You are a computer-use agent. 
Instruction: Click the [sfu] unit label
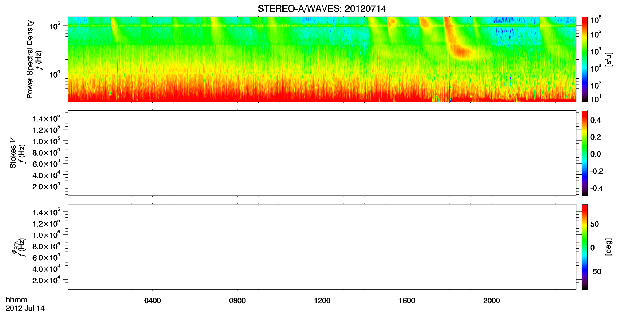tap(609, 60)
